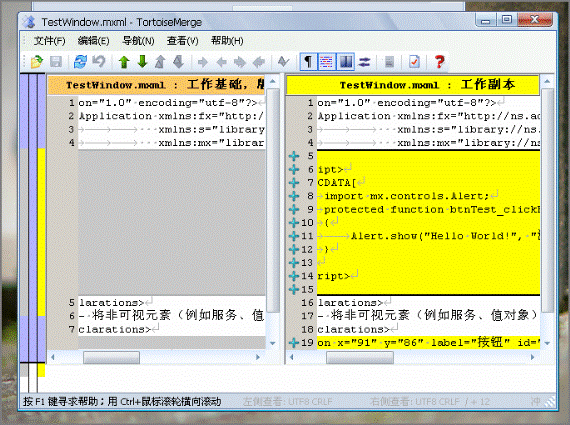
Task: Click left pane horizontal scrollbar thumb
Action: [x=111, y=357]
